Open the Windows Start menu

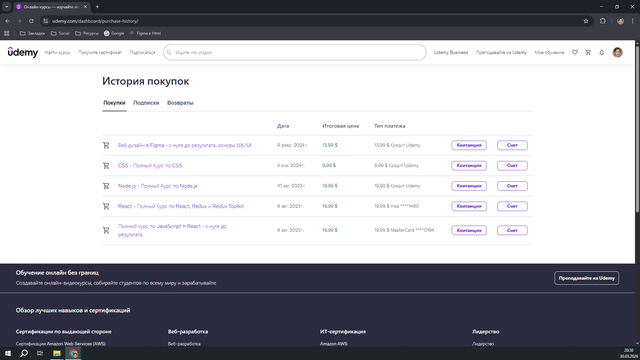(x=8, y=353)
